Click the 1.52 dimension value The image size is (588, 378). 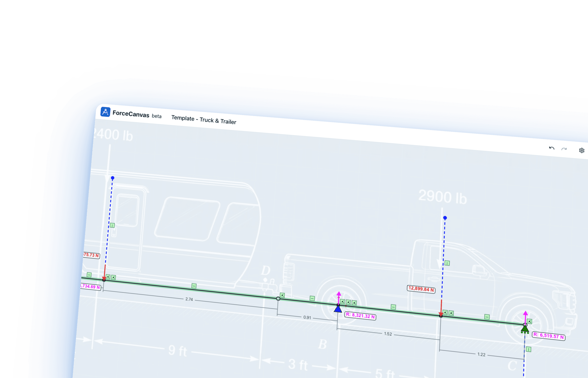click(x=388, y=334)
